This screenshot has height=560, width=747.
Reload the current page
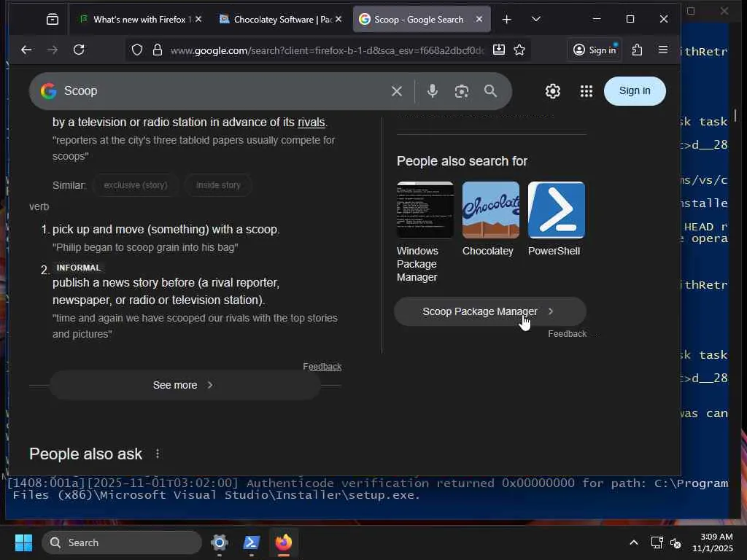pos(79,50)
